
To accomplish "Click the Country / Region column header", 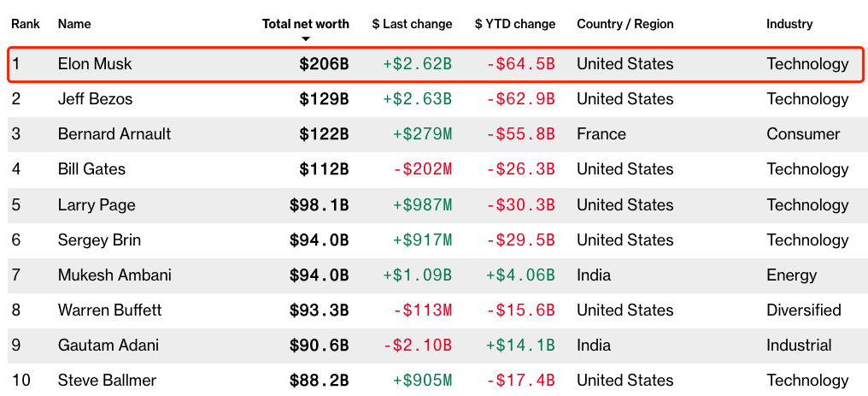I will point(625,24).
